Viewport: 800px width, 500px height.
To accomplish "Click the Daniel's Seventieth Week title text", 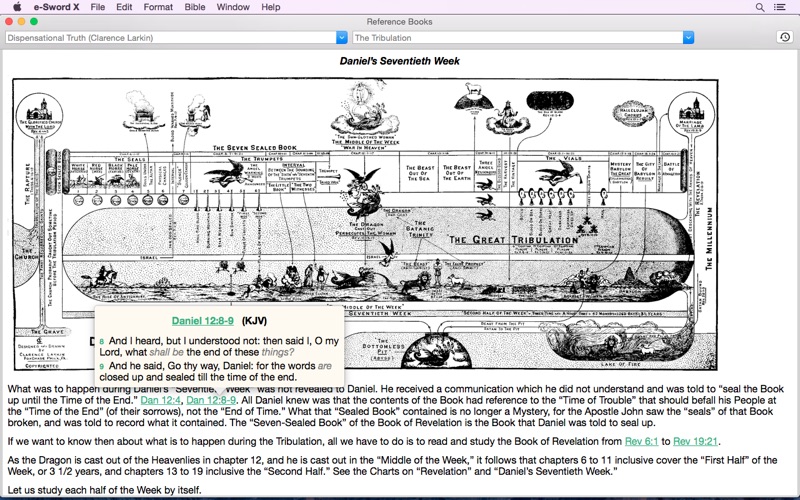I will pyautogui.click(x=399, y=61).
